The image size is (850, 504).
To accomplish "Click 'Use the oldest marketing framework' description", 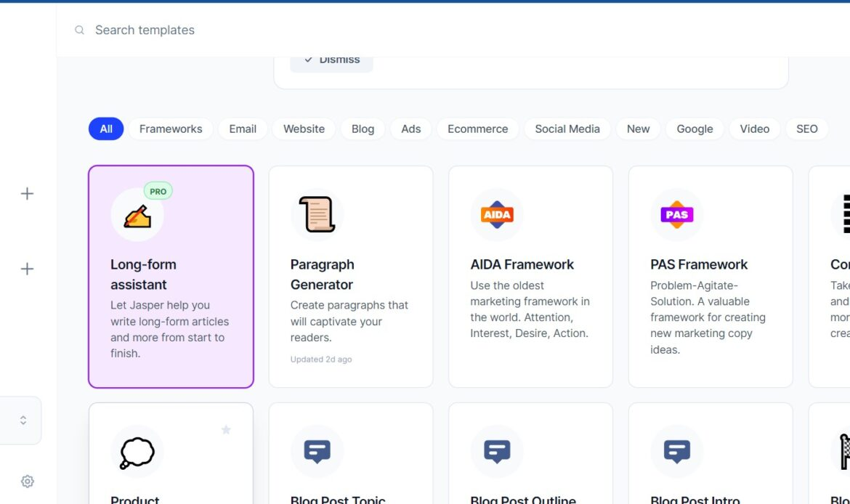I will pos(530,309).
